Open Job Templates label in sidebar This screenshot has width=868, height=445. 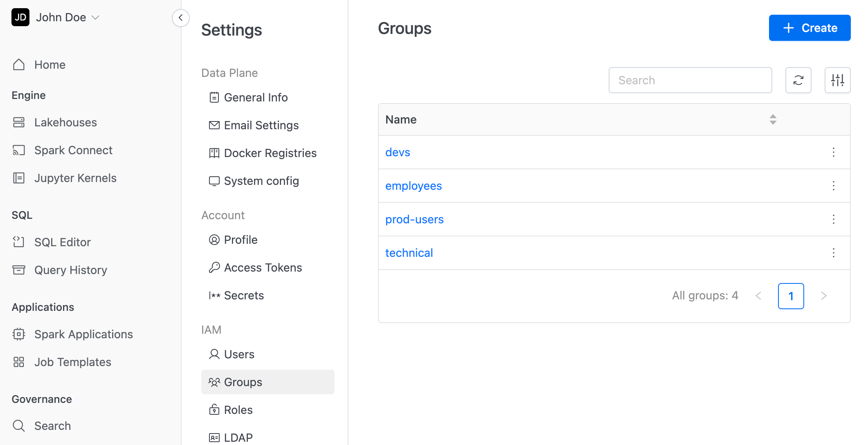(73, 362)
